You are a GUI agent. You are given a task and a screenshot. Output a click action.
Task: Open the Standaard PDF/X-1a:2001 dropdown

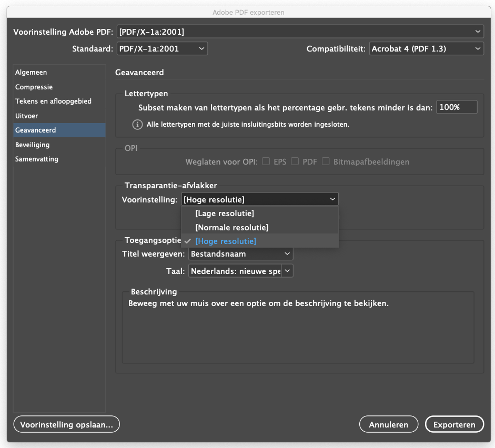point(162,48)
